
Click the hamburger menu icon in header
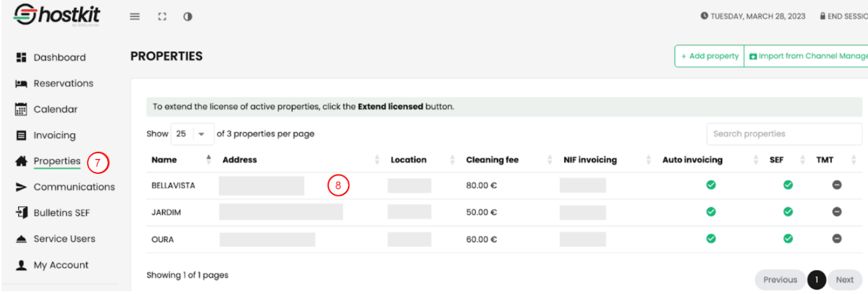(x=135, y=17)
